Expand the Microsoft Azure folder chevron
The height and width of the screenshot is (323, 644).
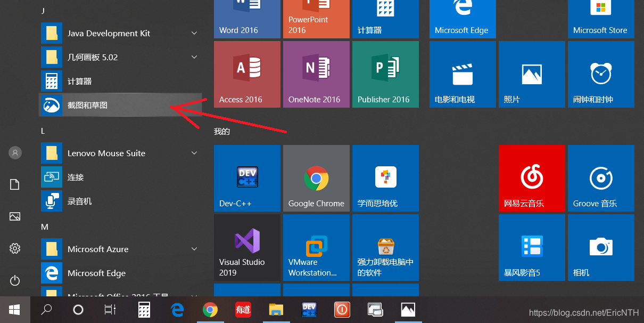point(194,249)
